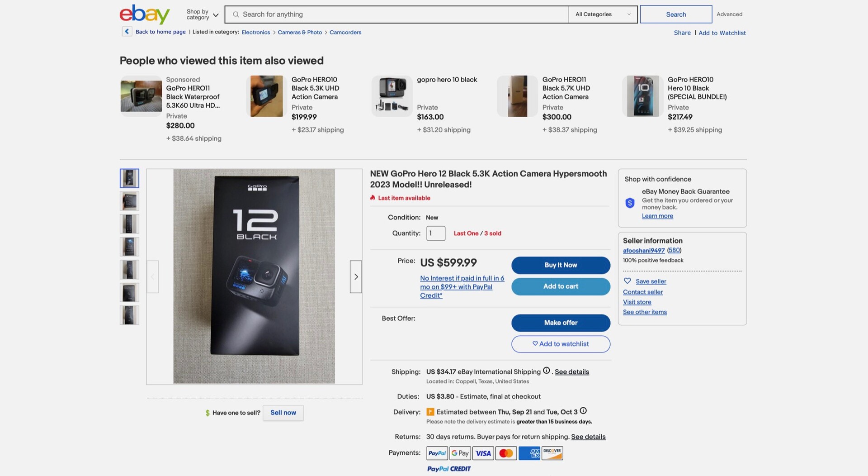Screen dimensions: 868x476
Task: Click the PayPal payment icon
Action: tap(437, 453)
